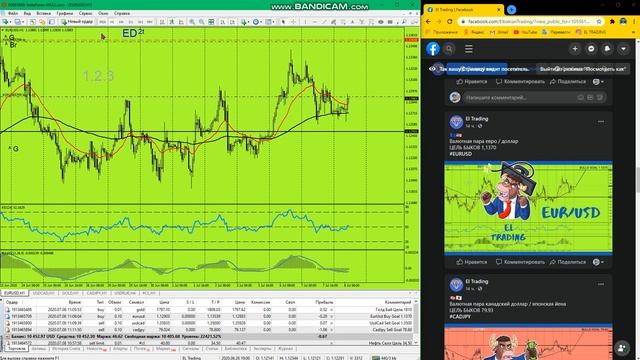The height and width of the screenshot is (360, 640).
Task: Open the browser profile avatar
Action: (x=623, y=22)
